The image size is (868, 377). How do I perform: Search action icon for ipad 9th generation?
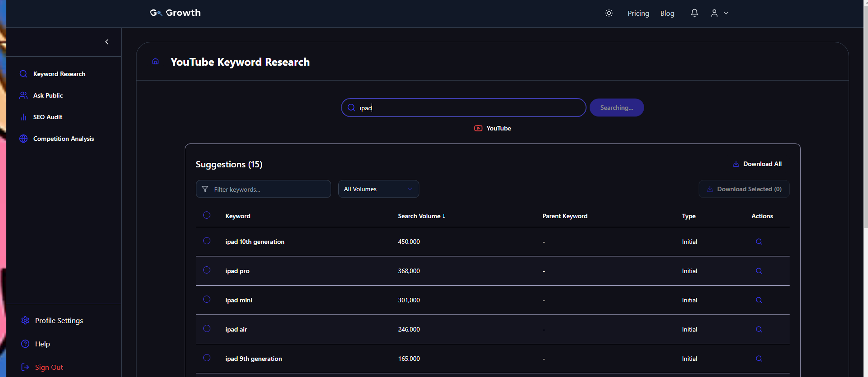coord(759,359)
